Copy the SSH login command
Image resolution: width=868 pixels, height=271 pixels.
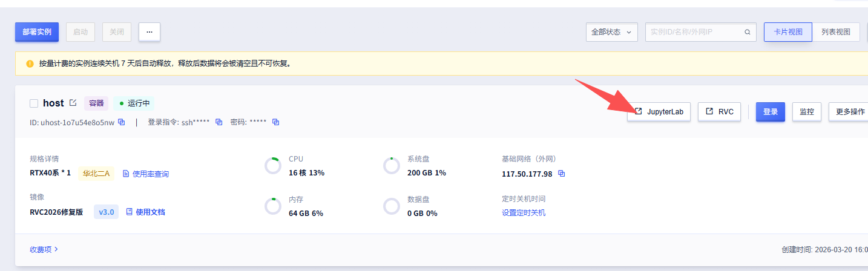(x=219, y=122)
